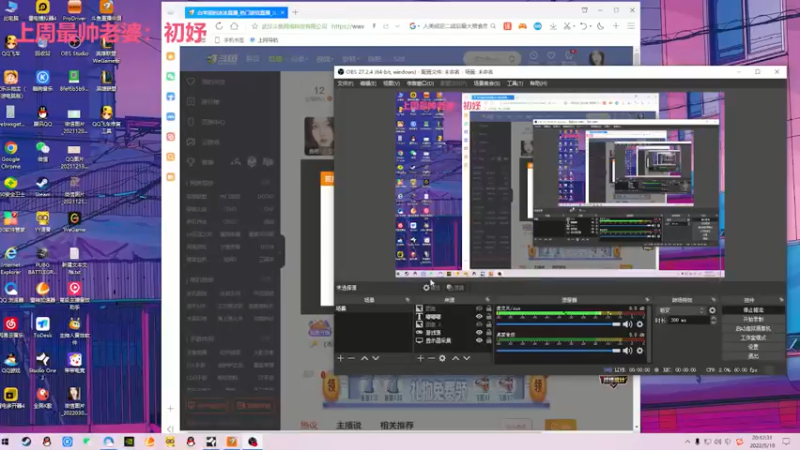
Task: Open Settings button in OBS controls
Action: (753, 347)
